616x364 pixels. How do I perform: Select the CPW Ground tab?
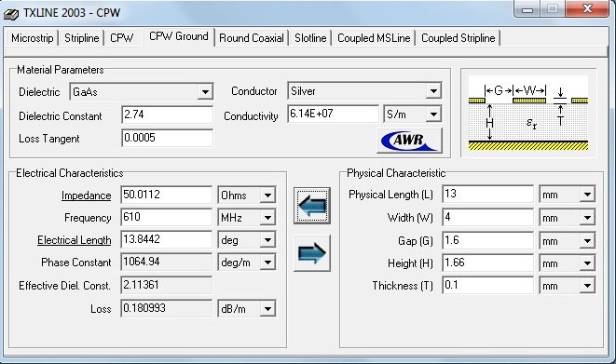click(179, 36)
